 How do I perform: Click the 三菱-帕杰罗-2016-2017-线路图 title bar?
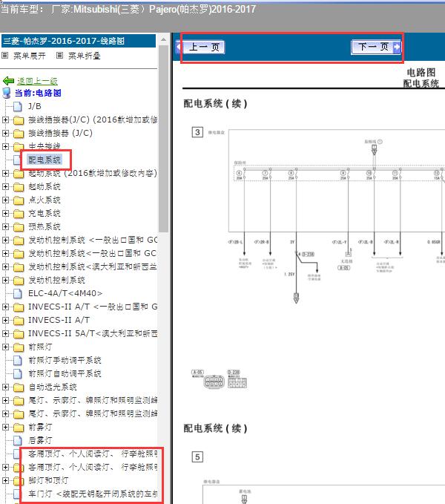[x=79, y=41]
